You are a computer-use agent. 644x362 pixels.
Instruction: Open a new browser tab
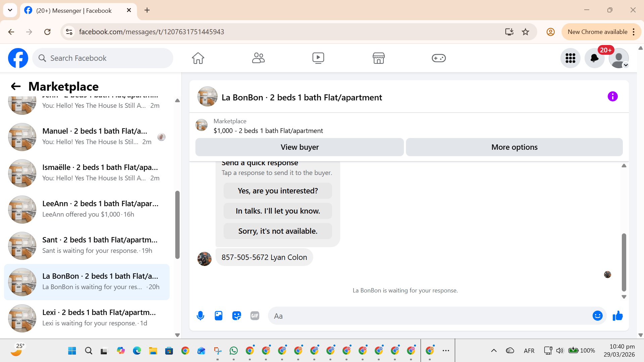pyautogui.click(x=147, y=10)
